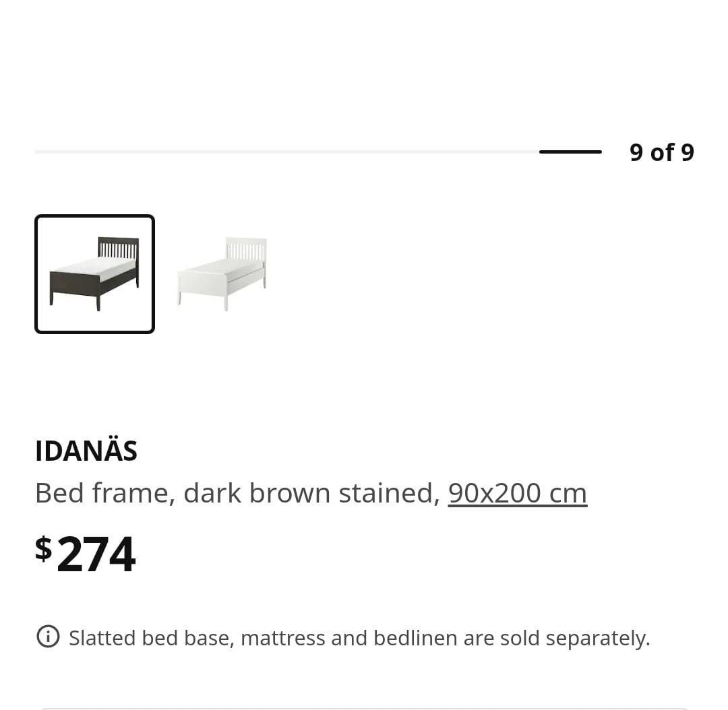Click the 9 of 9 page indicator
This screenshot has width=728, height=710.
point(661,152)
